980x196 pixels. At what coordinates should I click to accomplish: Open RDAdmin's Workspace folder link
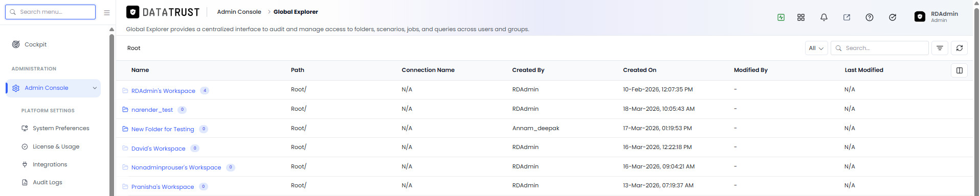(163, 91)
